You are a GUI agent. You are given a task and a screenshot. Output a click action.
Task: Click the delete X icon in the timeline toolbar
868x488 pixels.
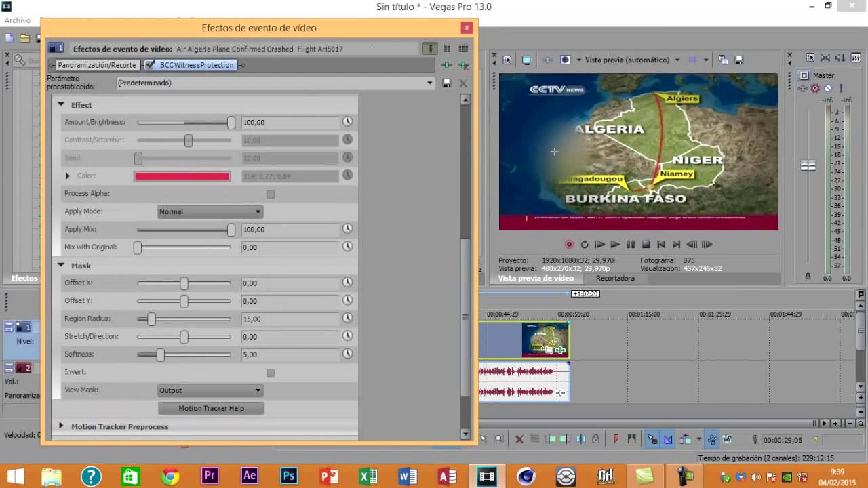[519, 439]
